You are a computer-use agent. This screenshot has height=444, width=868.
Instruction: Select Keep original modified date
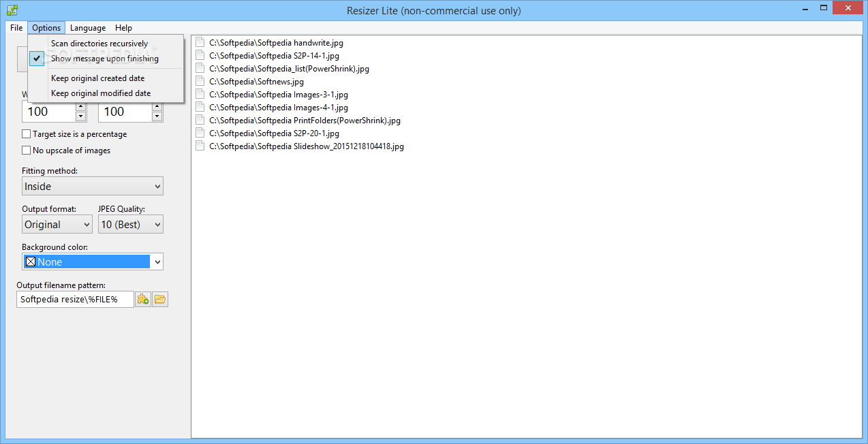pos(106,93)
